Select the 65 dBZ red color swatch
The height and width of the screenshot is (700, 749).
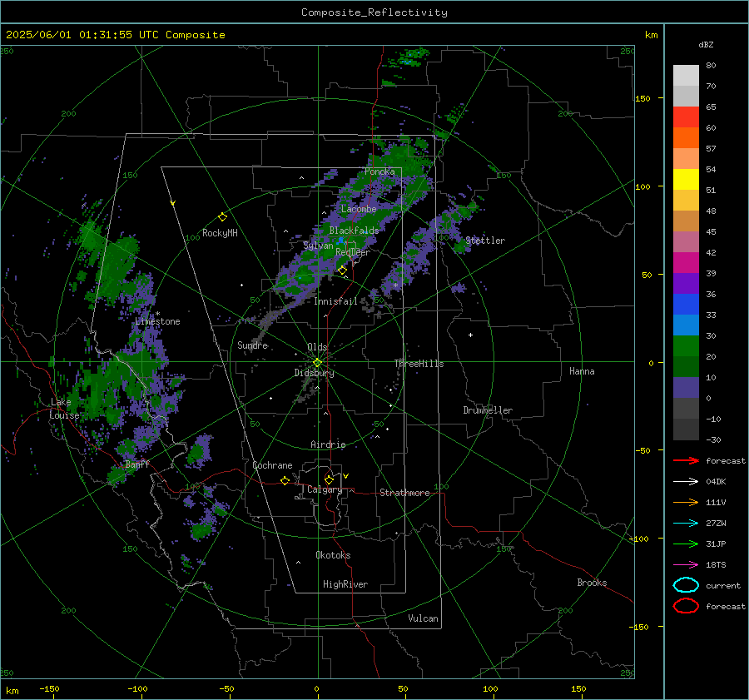coord(686,117)
